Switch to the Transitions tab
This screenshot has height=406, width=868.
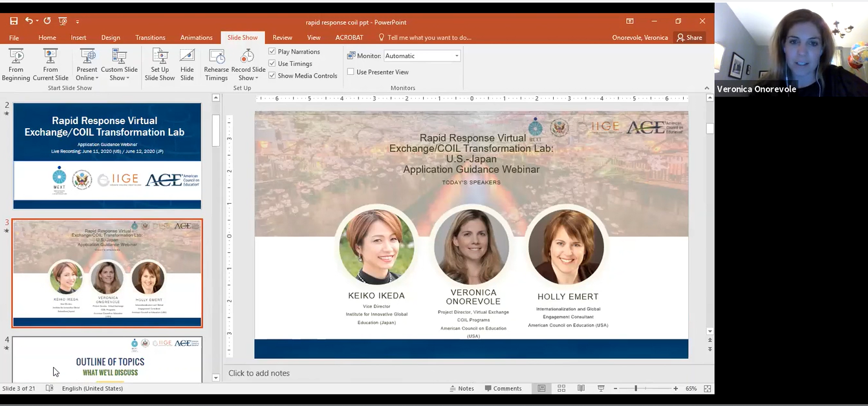coord(151,37)
